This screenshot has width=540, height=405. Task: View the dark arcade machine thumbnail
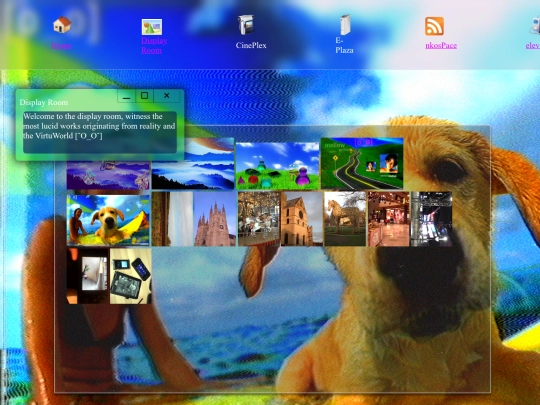pos(432,219)
